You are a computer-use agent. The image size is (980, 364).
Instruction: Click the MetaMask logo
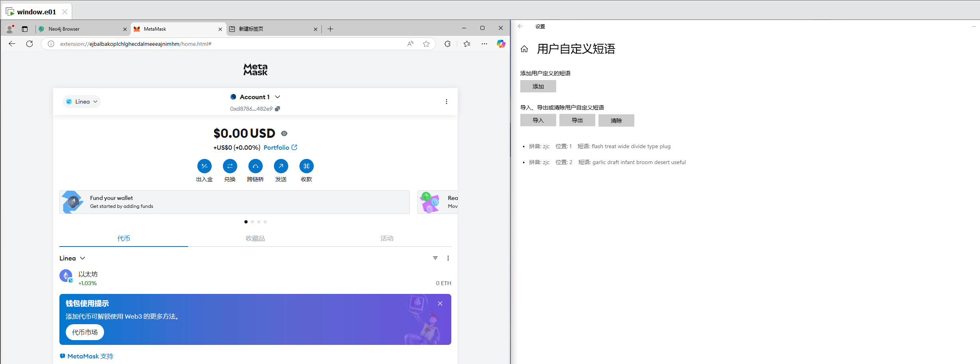click(256, 69)
